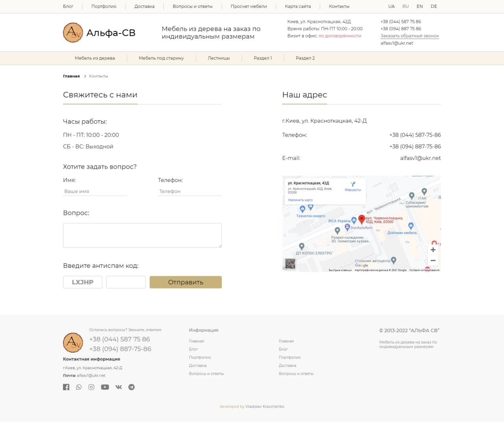Click Стольник автоцентр map marker

[x=393, y=260]
